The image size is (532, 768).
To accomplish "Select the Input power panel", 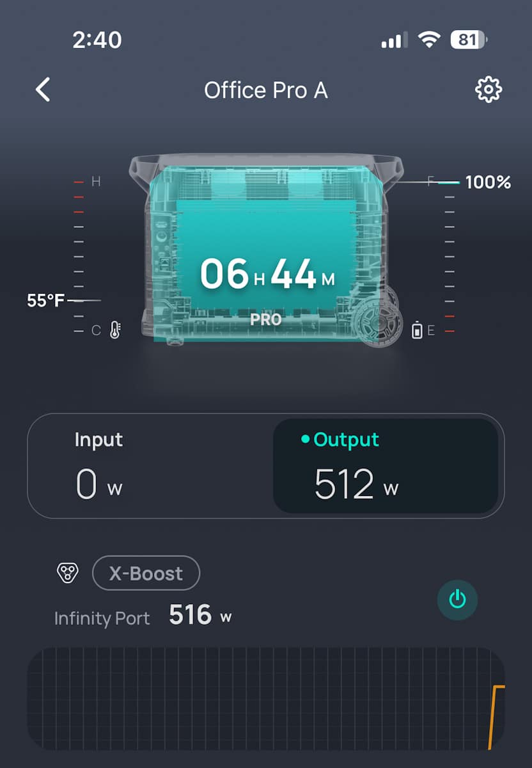I will coord(150,466).
